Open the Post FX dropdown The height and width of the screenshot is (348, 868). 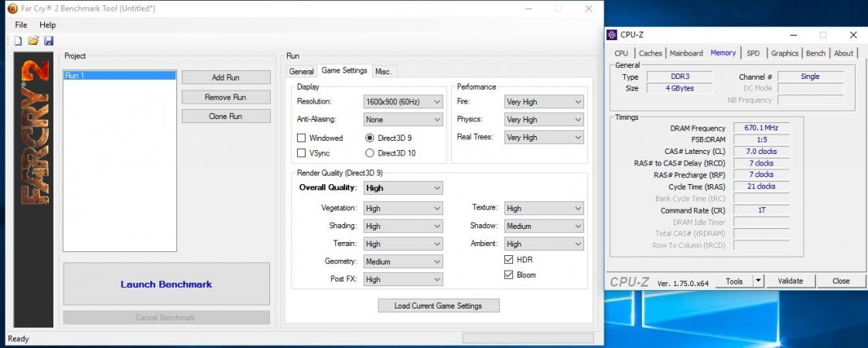pos(403,279)
